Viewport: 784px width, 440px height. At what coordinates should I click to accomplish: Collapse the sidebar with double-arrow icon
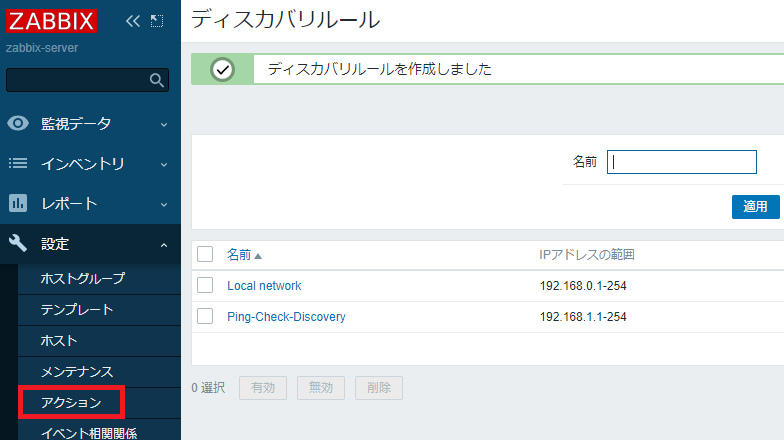[x=133, y=21]
